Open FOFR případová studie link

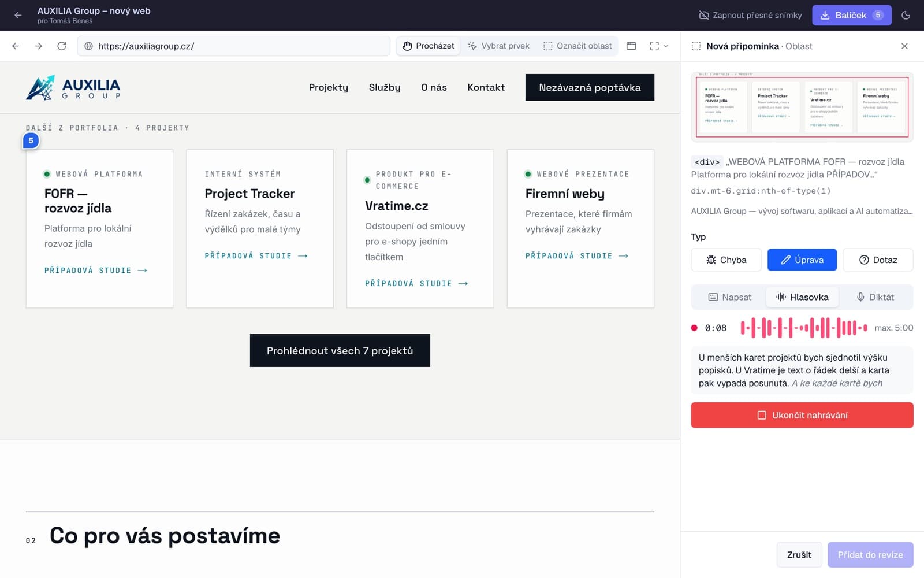pyautogui.click(x=96, y=271)
